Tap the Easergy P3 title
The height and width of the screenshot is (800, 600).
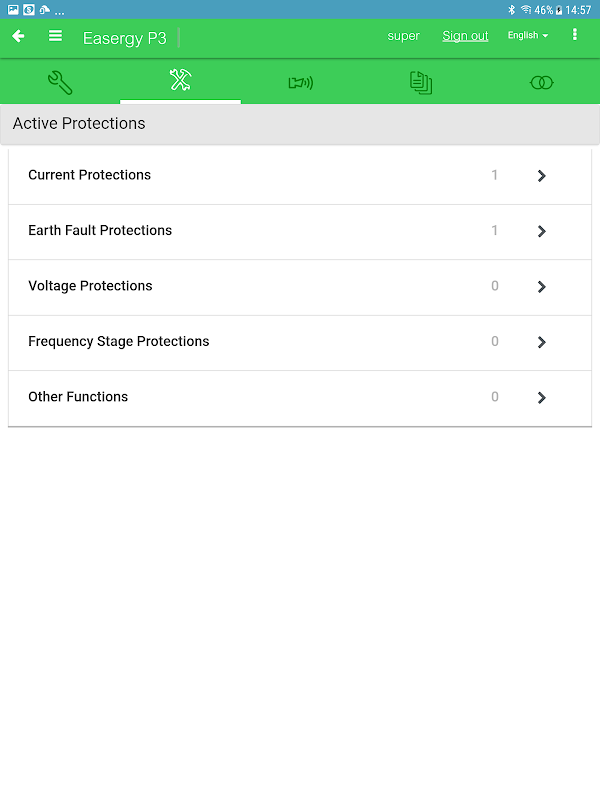tap(124, 38)
